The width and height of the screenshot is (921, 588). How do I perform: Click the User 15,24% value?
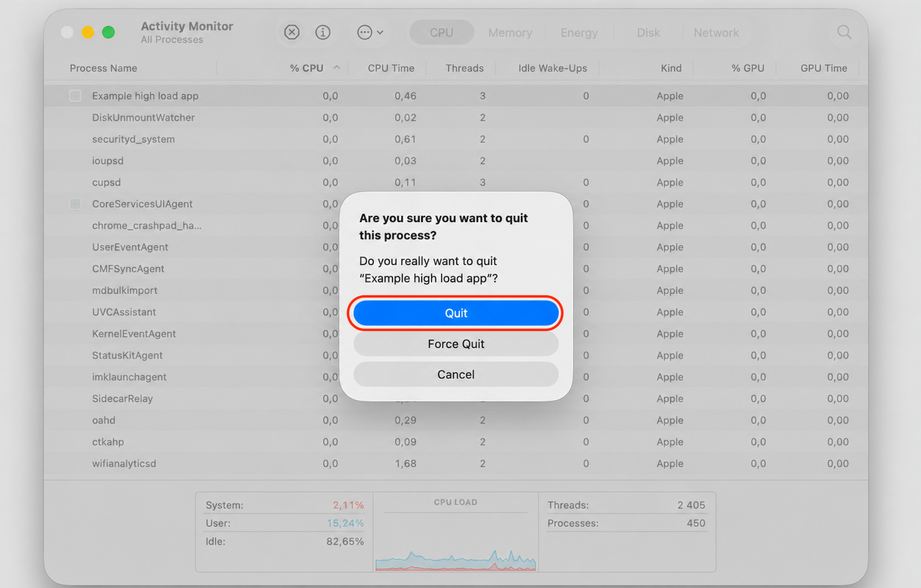tap(345, 523)
